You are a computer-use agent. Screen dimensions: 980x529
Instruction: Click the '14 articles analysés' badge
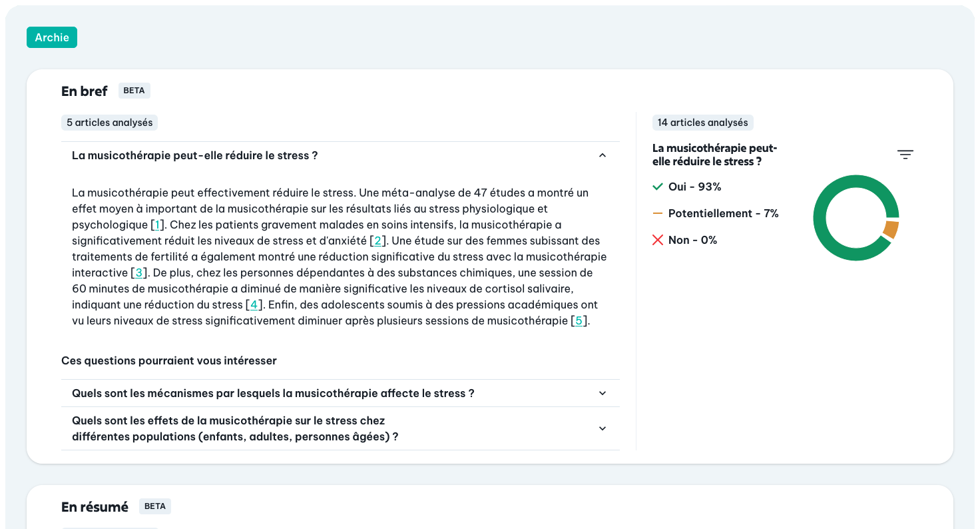coord(702,123)
